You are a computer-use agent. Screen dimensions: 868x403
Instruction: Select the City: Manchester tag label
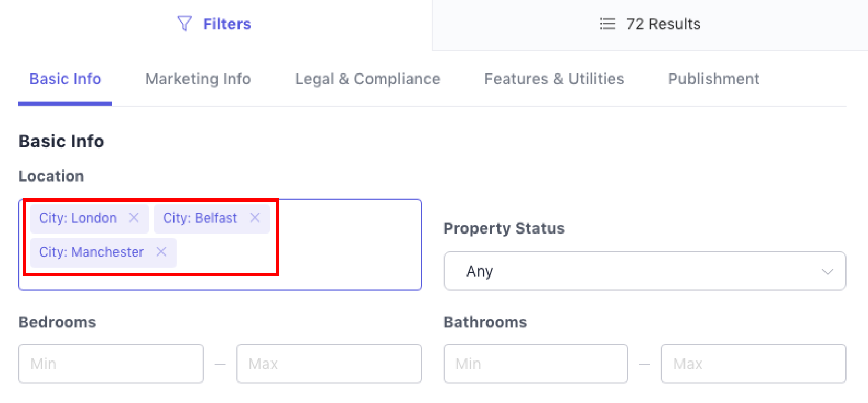point(91,252)
